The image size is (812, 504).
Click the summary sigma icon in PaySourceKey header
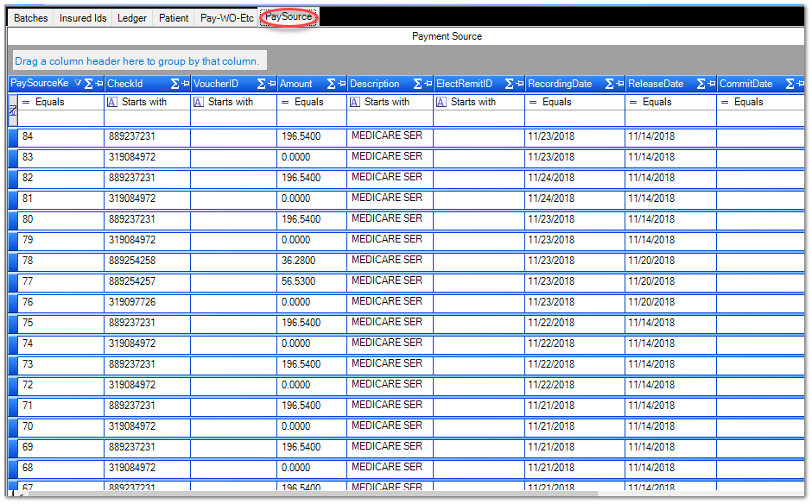pos(89,84)
